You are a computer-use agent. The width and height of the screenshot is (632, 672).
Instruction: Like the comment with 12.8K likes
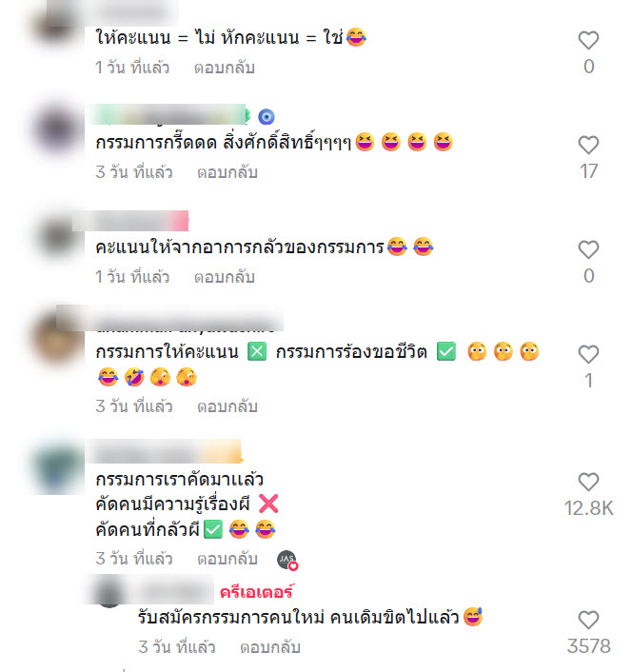(588, 482)
